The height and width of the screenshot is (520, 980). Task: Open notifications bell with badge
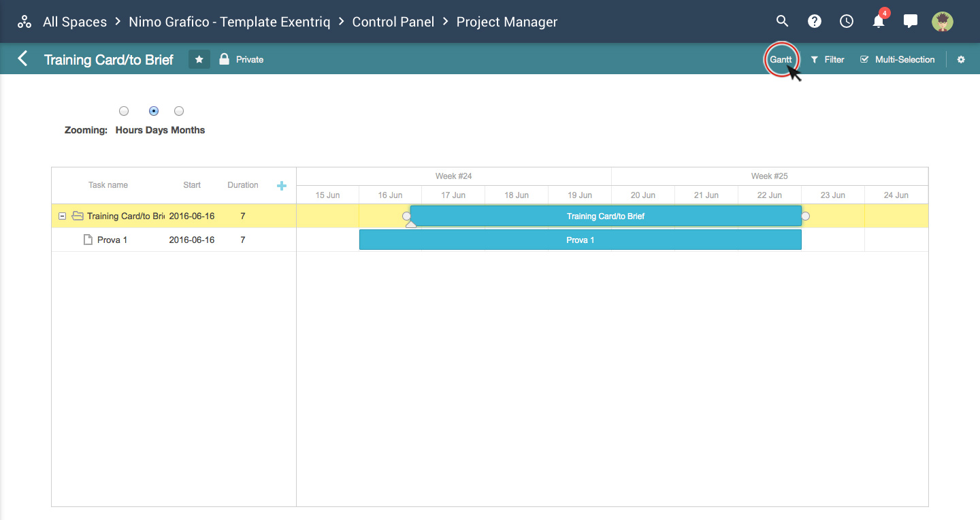tap(879, 20)
